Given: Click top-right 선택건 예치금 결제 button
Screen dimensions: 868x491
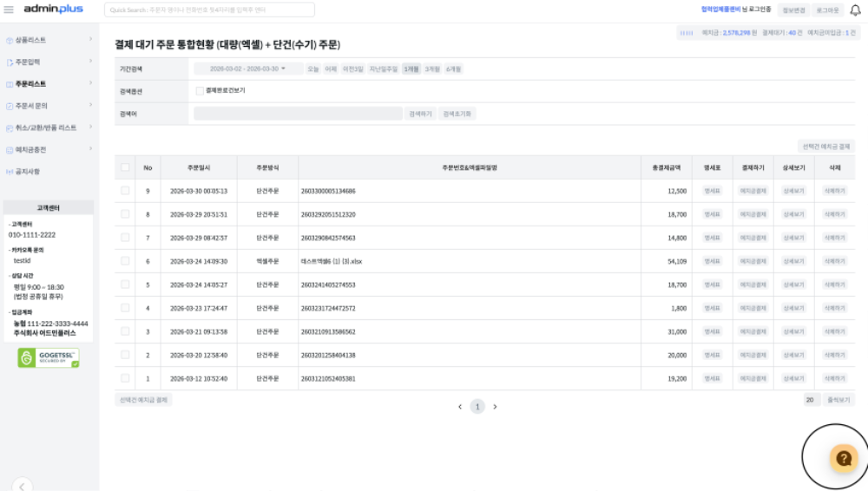Looking at the screenshot, I should [826, 147].
